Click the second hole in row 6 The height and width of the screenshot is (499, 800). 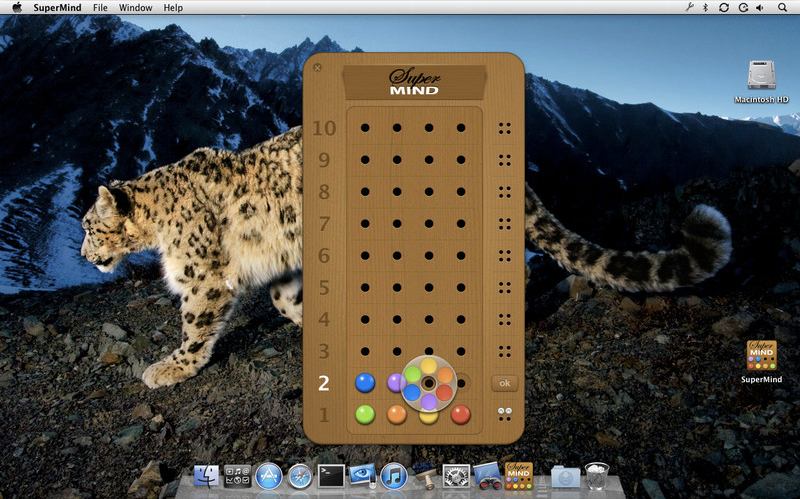[397, 256]
